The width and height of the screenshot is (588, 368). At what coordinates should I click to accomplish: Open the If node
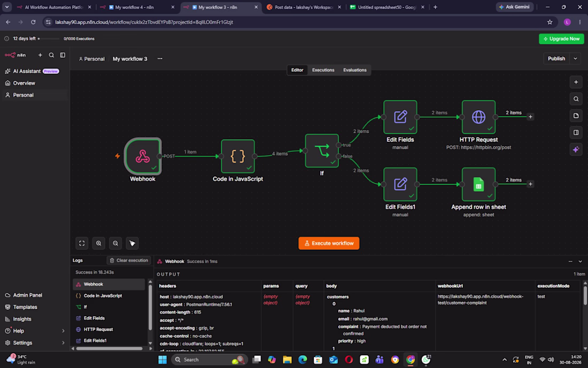(322, 150)
